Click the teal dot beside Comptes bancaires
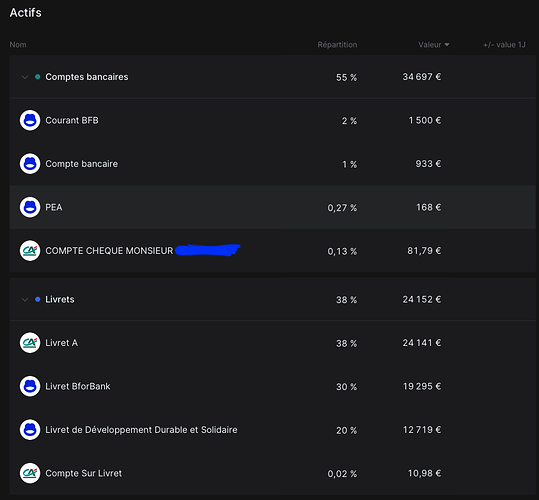This screenshot has height=500, width=539. click(x=38, y=77)
